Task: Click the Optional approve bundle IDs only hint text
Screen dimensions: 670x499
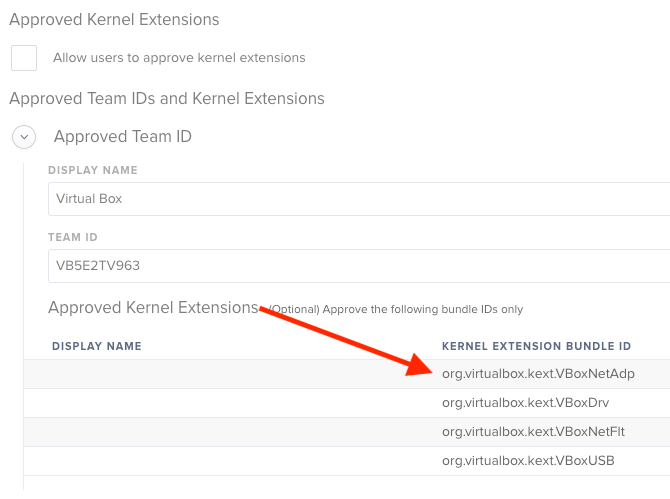Action: click(x=396, y=309)
